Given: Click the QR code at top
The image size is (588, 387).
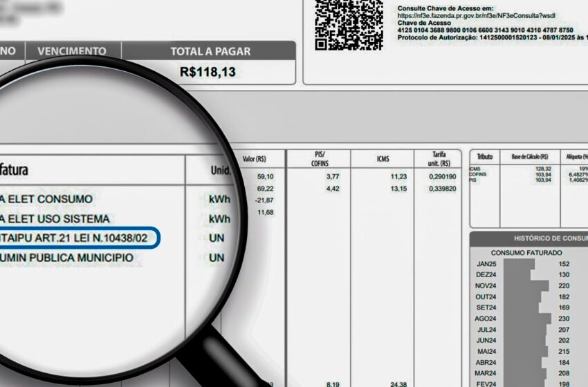Looking at the screenshot, I should 349,25.
